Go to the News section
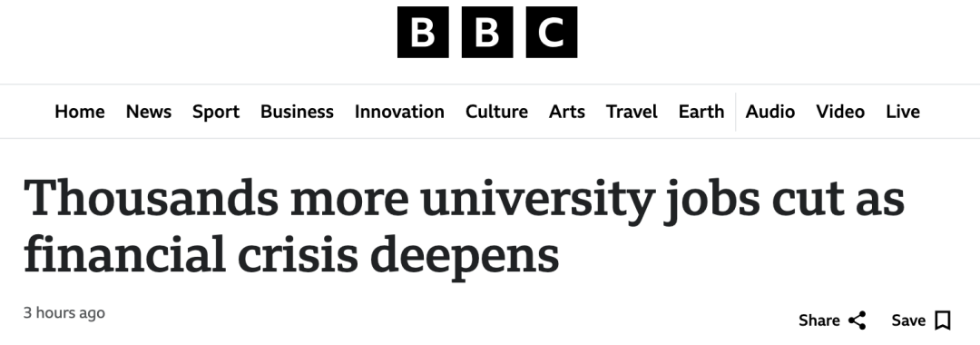Screen dimensions: 980x345 149,112
